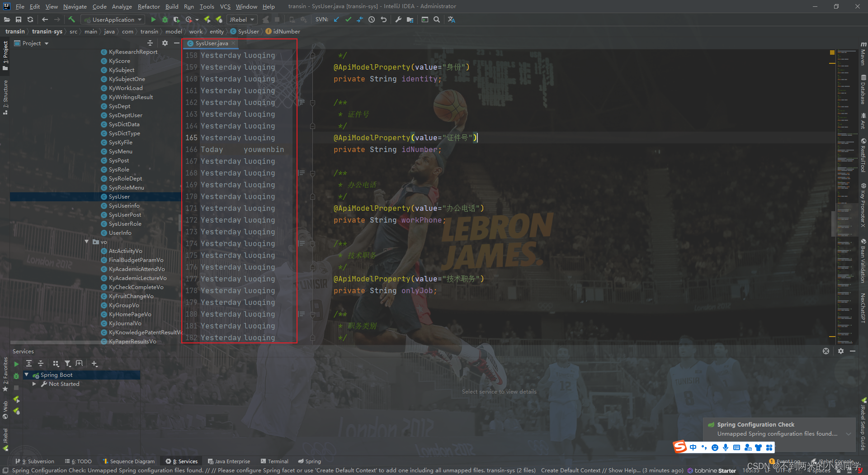This screenshot has height=475, width=868.
Task: Open the VCS menu
Action: point(225,6)
